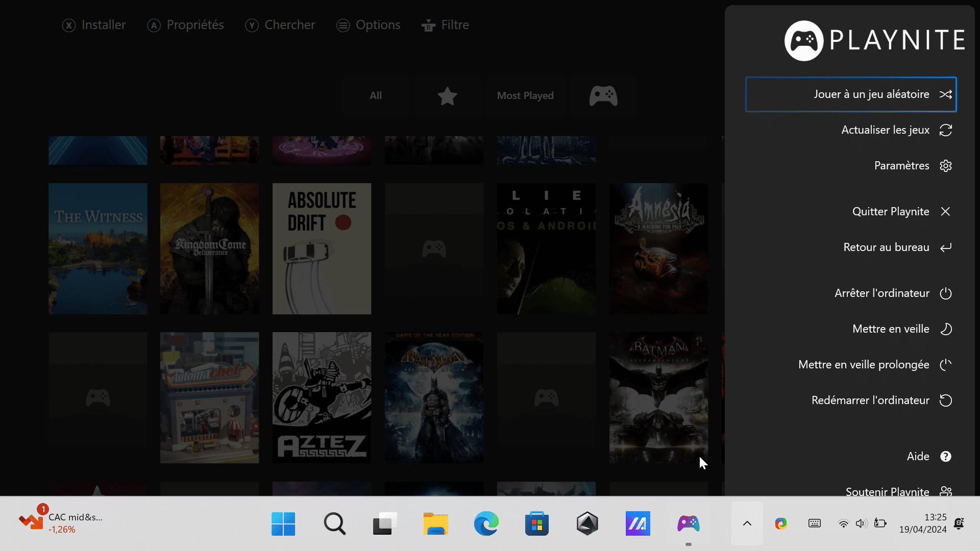
Task: Open the Options button in top bar
Action: [x=369, y=25]
